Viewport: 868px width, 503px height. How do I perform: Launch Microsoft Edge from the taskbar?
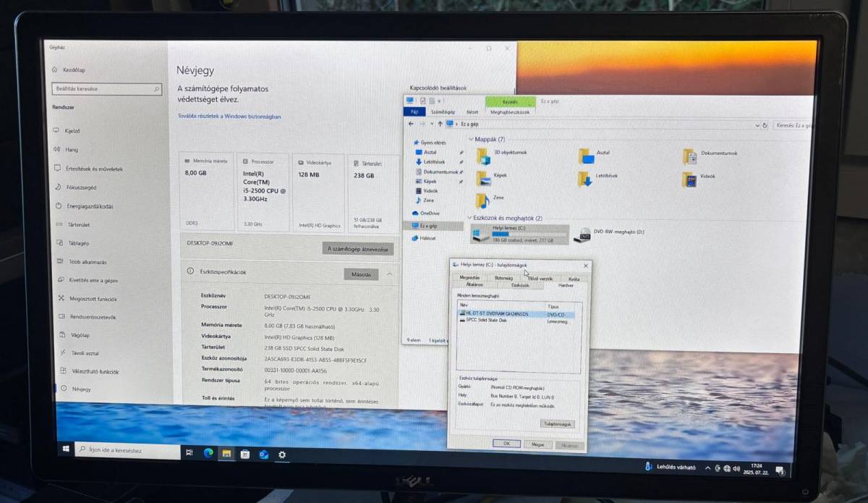click(x=208, y=453)
